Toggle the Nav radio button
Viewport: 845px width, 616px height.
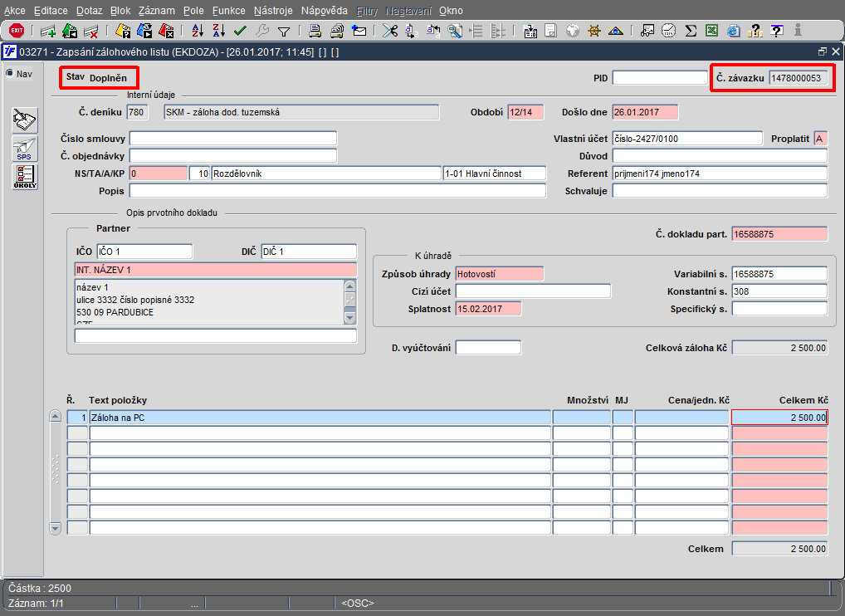point(10,73)
